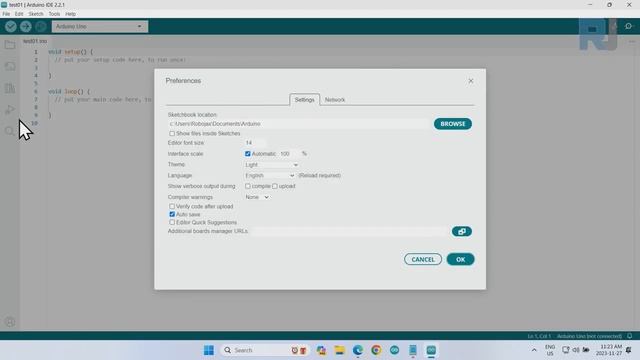Click the Sketchbook location path field
This screenshot has height=360, width=640.
point(299,124)
